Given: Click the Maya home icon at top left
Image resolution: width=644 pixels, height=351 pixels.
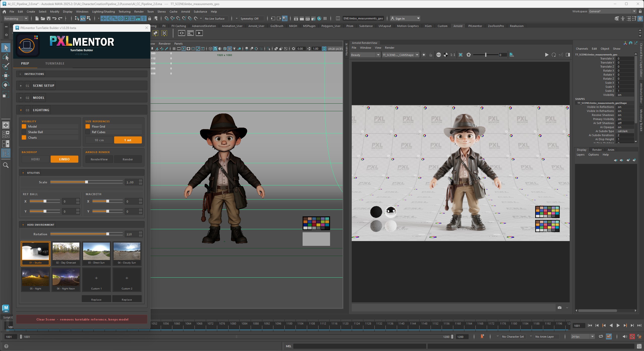Looking at the screenshot, I should tap(4, 12).
